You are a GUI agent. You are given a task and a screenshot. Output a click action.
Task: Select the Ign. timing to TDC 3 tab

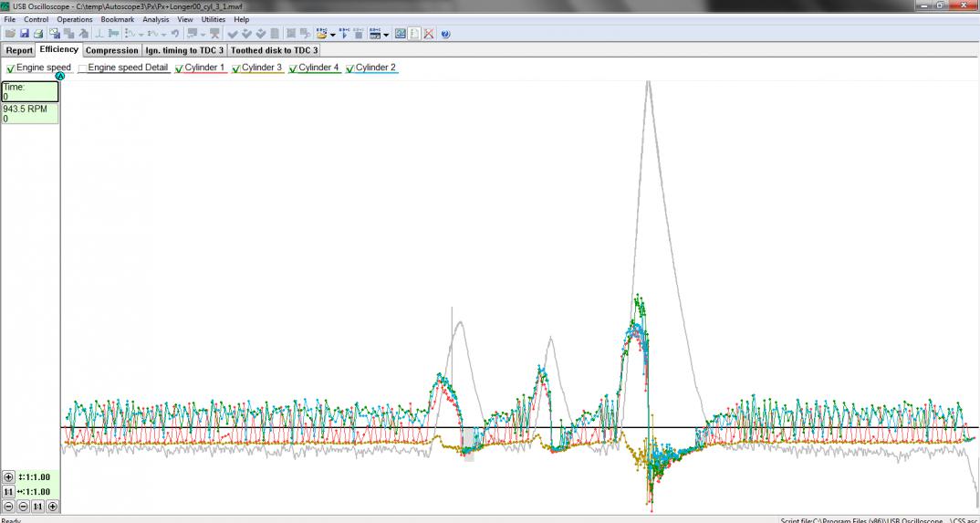click(184, 50)
